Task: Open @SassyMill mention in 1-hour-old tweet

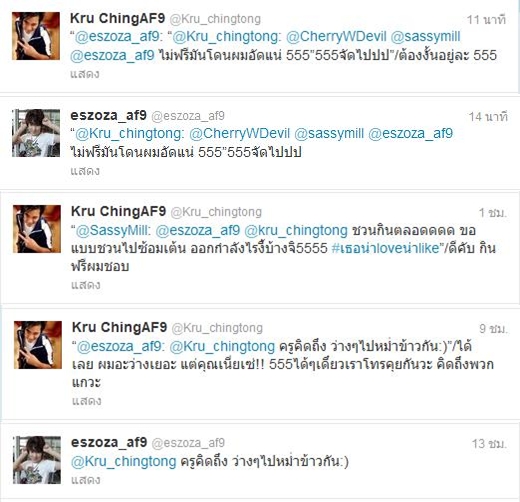Action: (114, 231)
